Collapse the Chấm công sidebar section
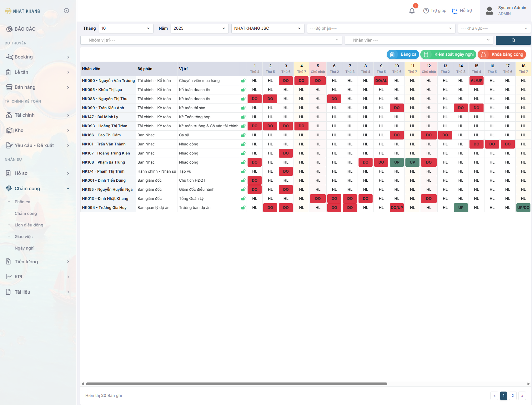The height and width of the screenshot is (405, 532). (68, 189)
